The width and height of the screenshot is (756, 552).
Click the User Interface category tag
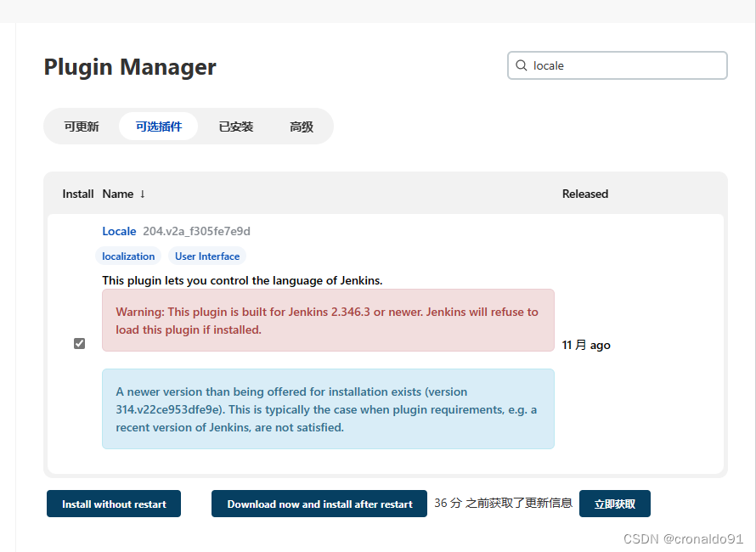(x=207, y=256)
